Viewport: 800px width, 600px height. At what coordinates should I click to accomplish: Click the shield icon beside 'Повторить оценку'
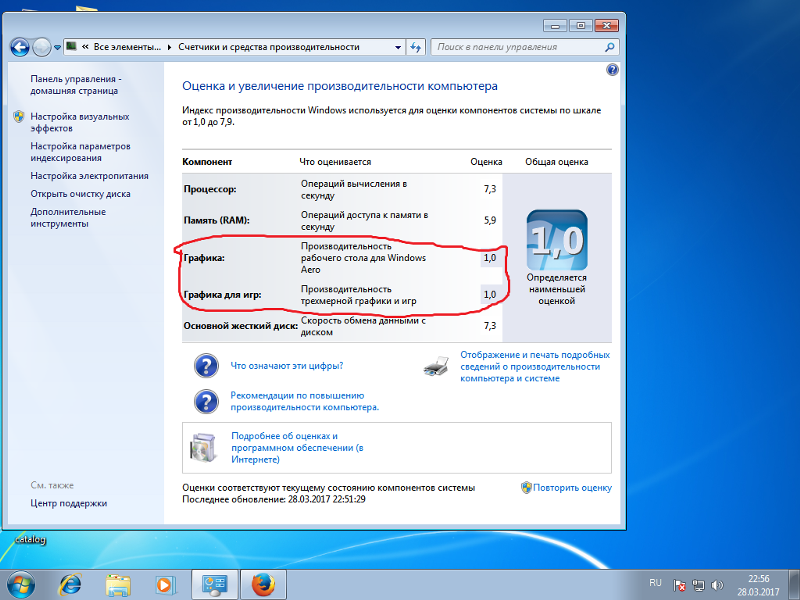(526, 487)
